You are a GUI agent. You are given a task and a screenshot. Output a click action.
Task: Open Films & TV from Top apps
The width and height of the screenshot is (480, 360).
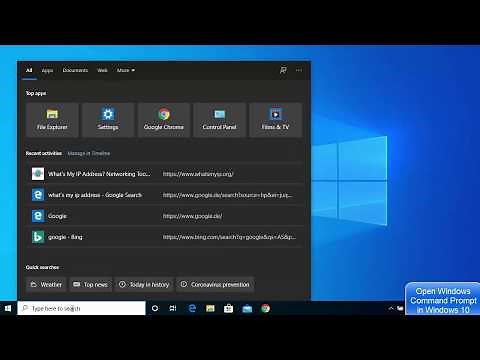pyautogui.click(x=275, y=120)
